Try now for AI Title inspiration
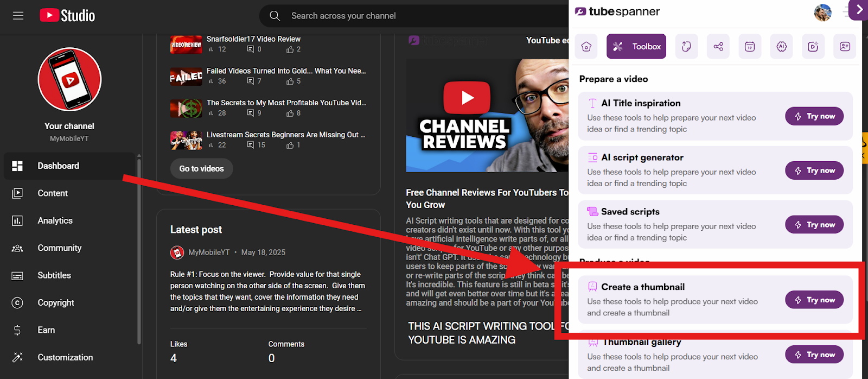 (x=814, y=116)
